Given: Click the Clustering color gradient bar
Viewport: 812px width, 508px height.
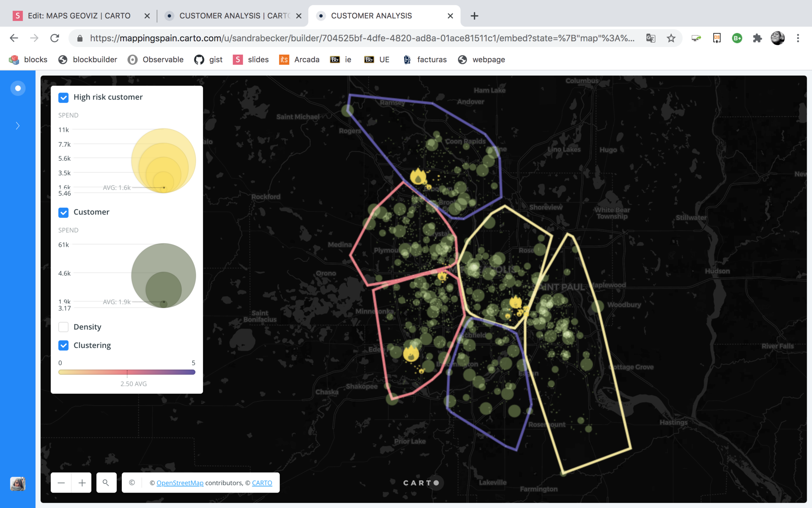Looking at the screenshot, I should [127, 372].
